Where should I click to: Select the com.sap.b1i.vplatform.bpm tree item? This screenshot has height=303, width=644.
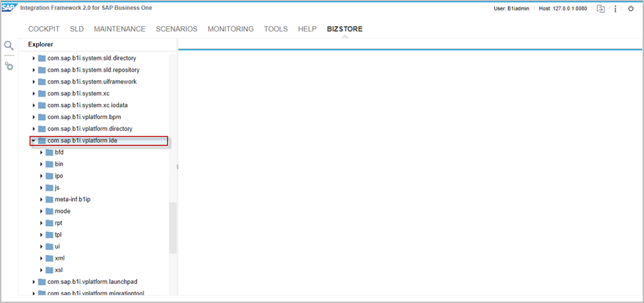point(84,117)
